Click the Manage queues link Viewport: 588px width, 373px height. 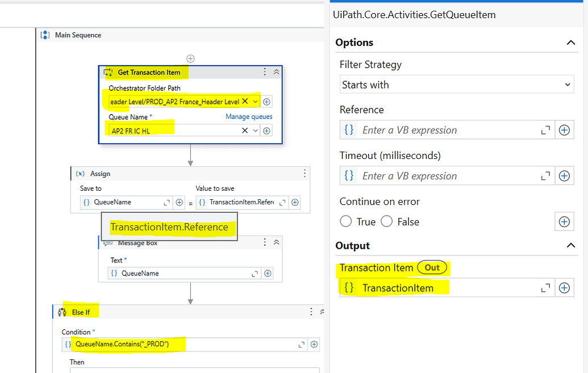pos(249,116)
